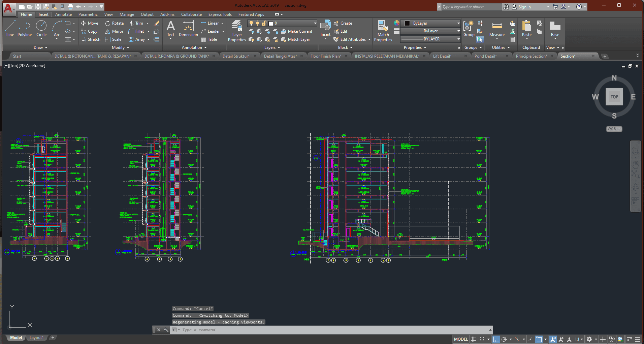Click Make Current layer button
The width and height of the screenshot is (644, 344).
(x=297, y=31)
